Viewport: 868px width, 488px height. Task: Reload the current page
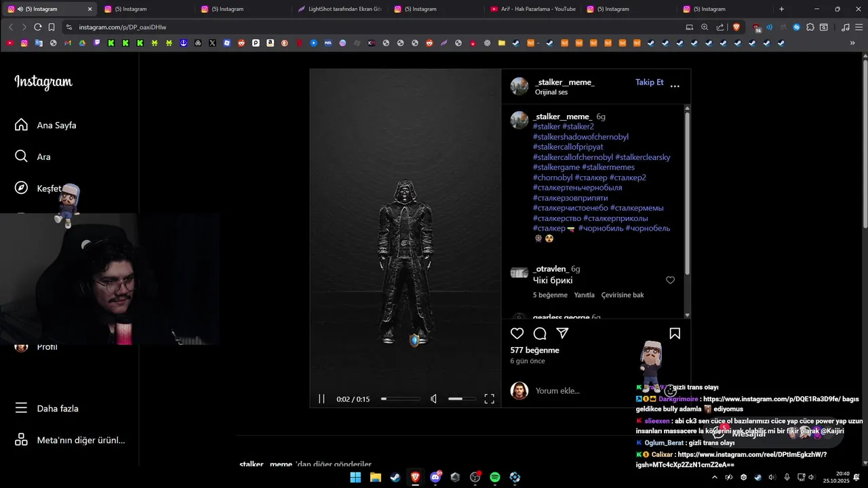pos(38,27)
